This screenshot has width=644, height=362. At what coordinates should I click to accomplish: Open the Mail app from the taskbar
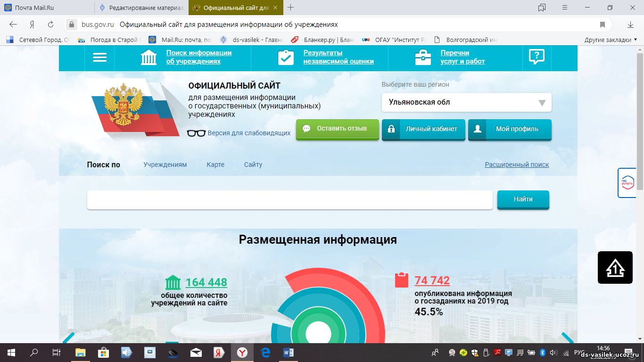196,353
